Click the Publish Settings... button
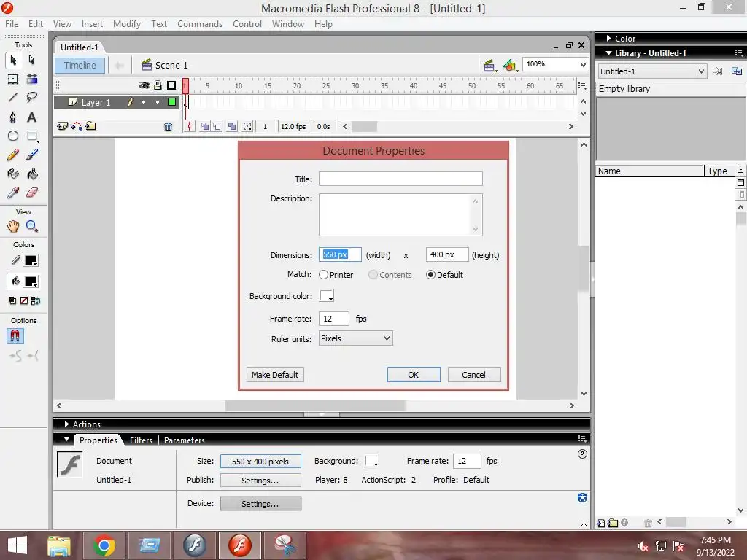 click(260, 481)
